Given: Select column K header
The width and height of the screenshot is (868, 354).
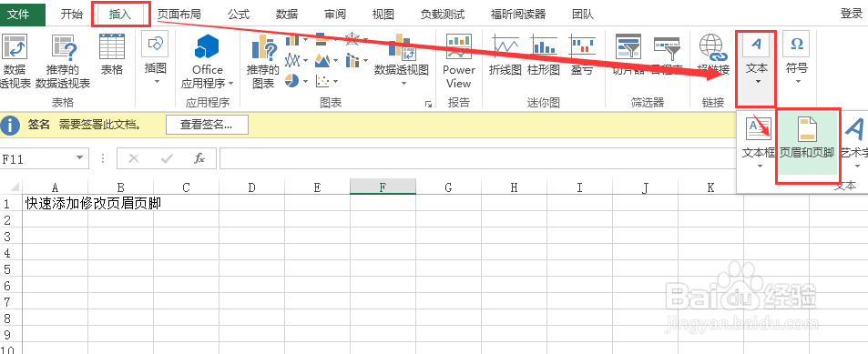Looking at the screenshot, I should [x=710, y=187].
